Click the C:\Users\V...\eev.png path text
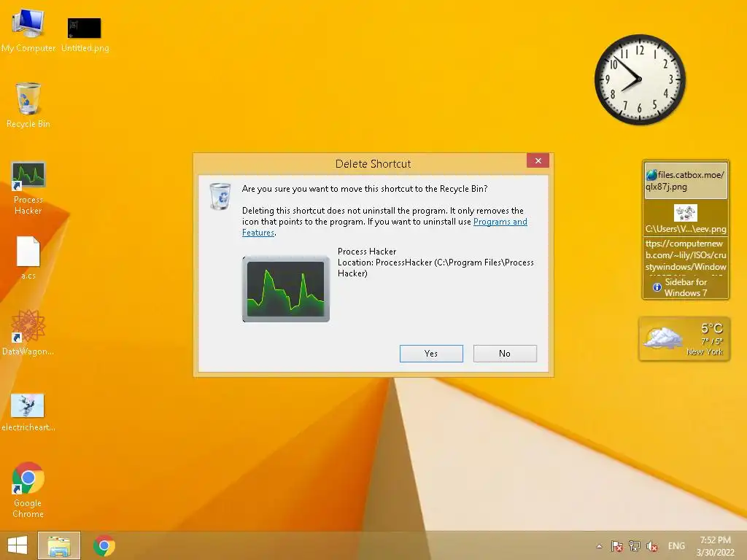Screen dimensions: 747x560 686,229
